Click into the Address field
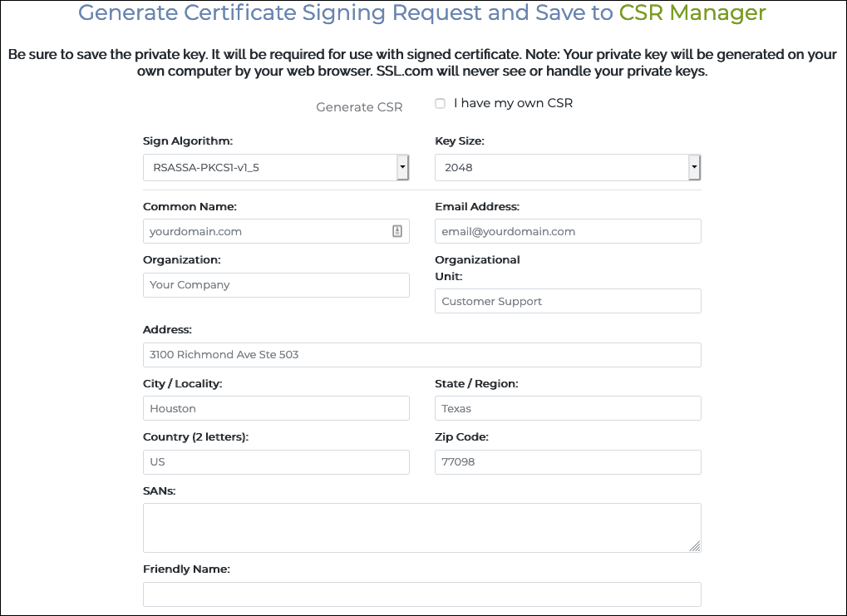847x616 pixels. tap(421, 355)
